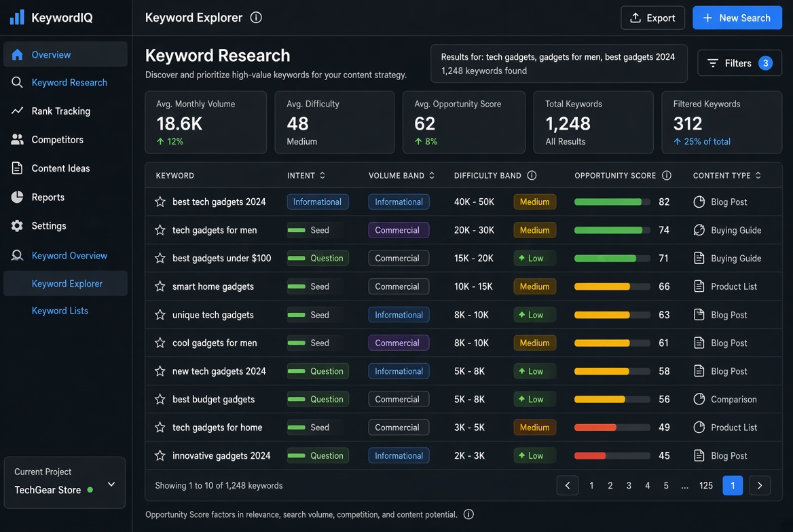Click Comparison icon for best budget gadgets
793x532 pixels.
coord(699,400)
